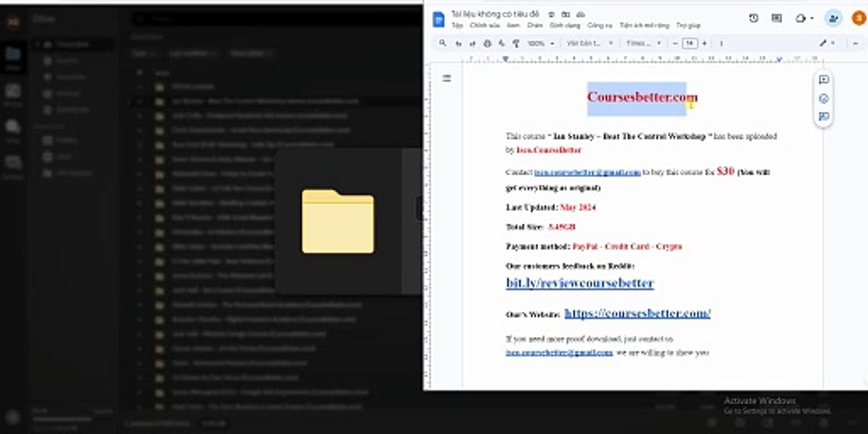Decrease font size with minus button
The width and height of the screenshot is (868, 434).
tap(675, 43)
